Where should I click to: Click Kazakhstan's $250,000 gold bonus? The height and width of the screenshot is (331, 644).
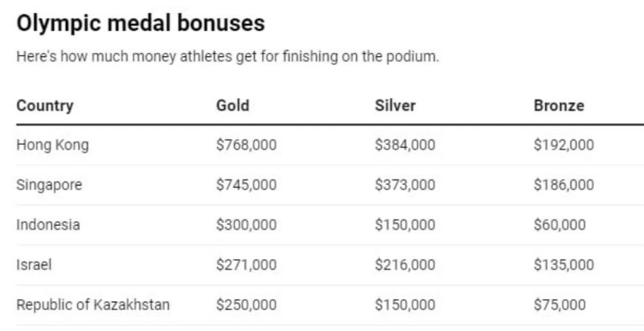(246, 305)
